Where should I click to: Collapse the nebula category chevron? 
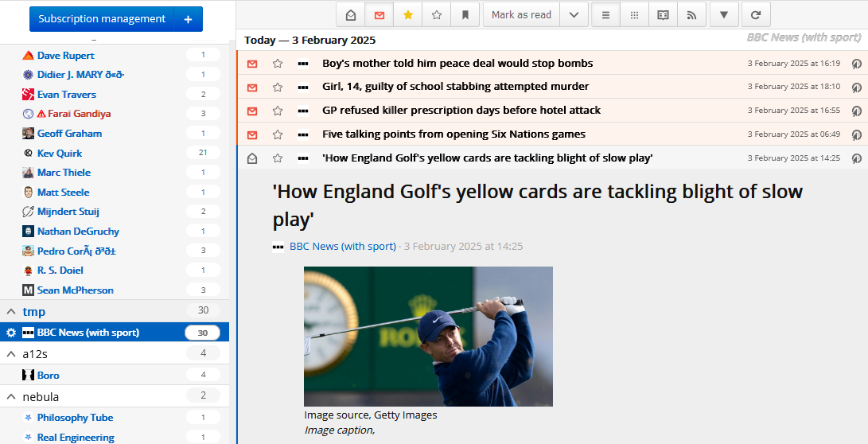[x=11, y=396]
